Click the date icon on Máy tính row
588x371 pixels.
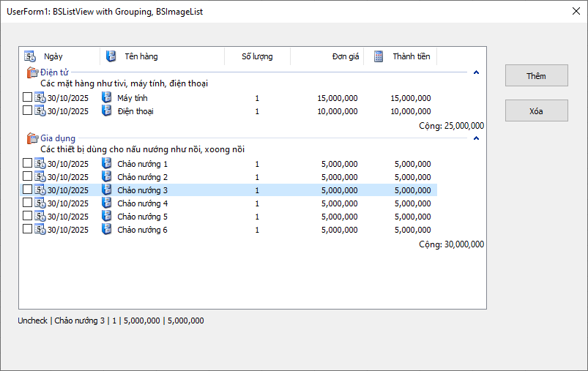40,98
